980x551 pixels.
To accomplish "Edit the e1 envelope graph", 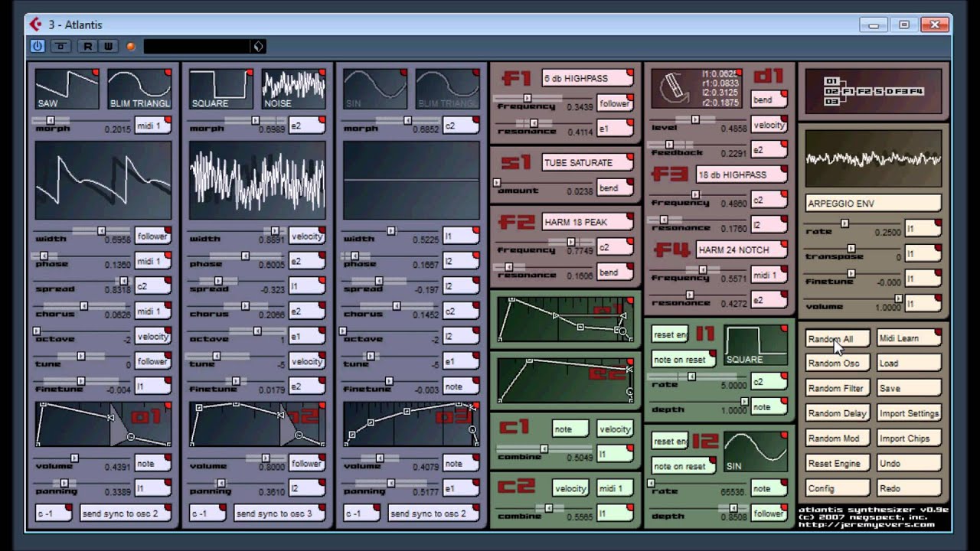I will pyautogui.click(x=565, y=318).
